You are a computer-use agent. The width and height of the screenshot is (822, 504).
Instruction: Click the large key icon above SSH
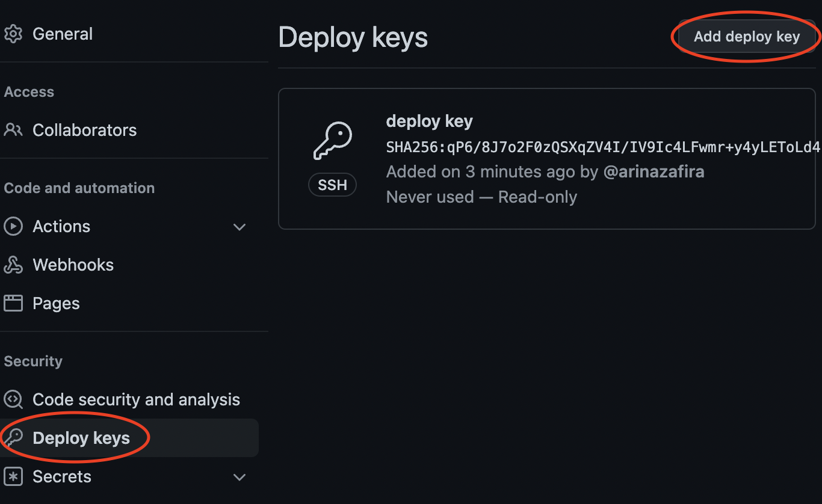[332, 141]
